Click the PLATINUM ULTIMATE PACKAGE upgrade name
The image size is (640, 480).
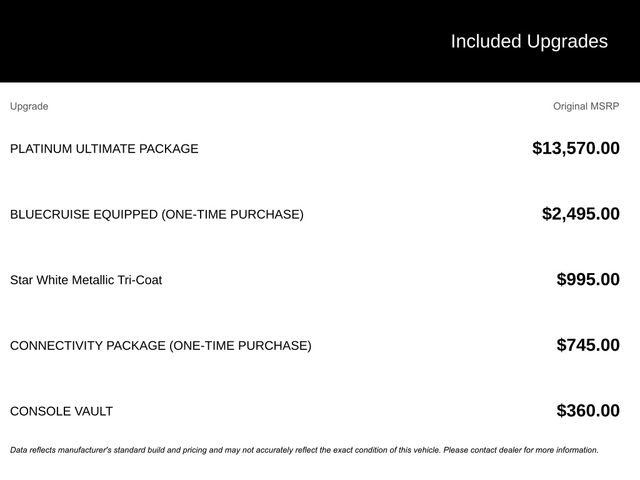pos(104,149)
